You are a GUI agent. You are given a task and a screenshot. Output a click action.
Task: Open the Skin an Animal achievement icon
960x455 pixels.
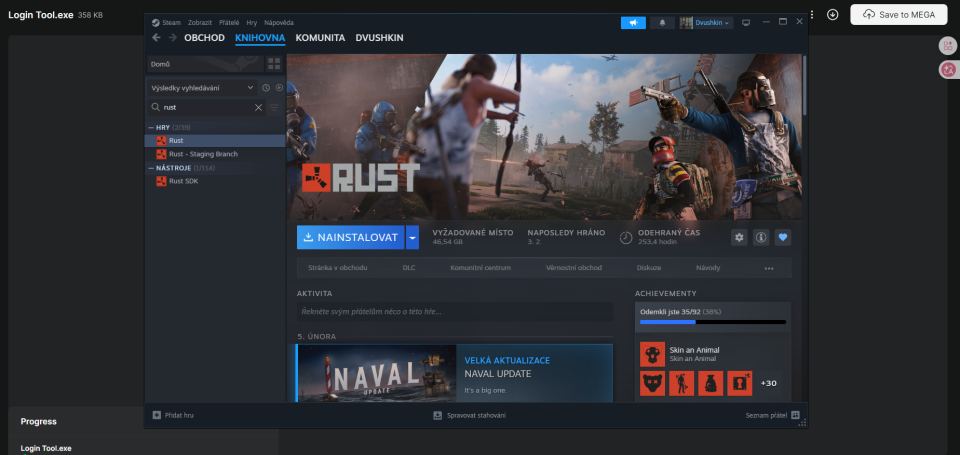click(x=653, y=354)
